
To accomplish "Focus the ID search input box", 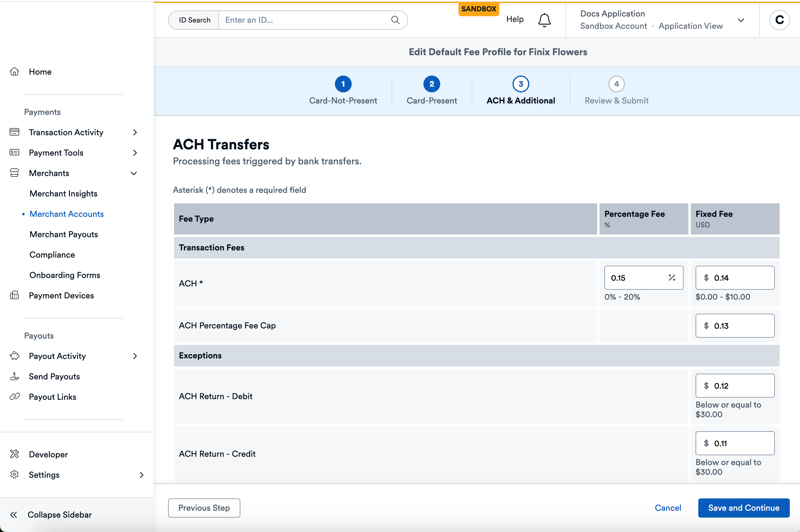I will pyautogui.click(x=305, y=20).
